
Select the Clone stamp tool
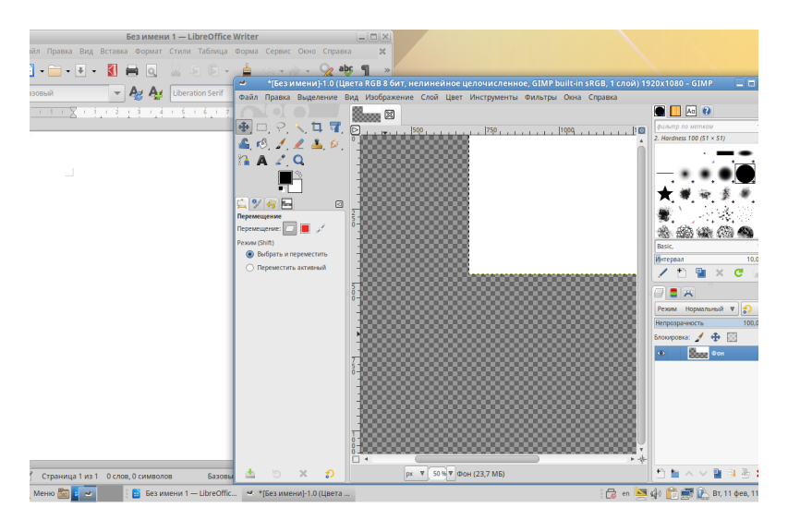[x=317, y=144]
